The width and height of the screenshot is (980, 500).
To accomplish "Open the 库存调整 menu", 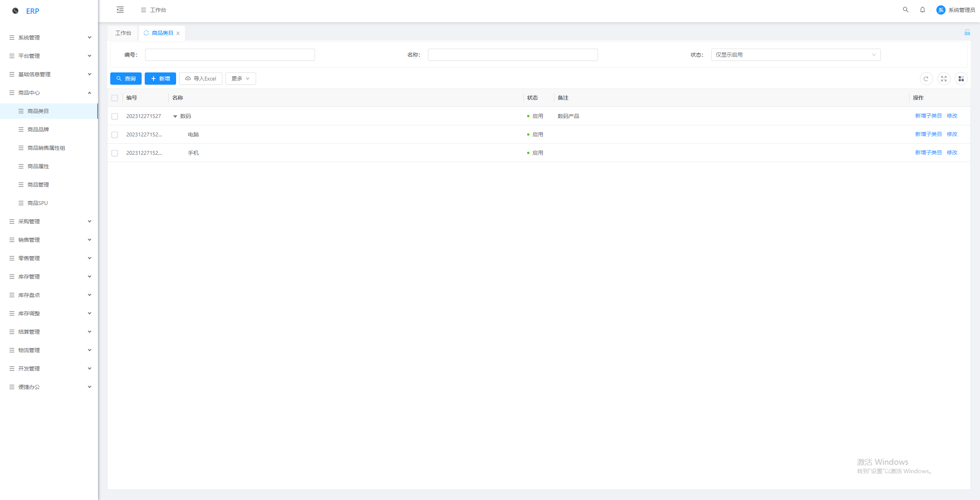I will pos(49,313).
